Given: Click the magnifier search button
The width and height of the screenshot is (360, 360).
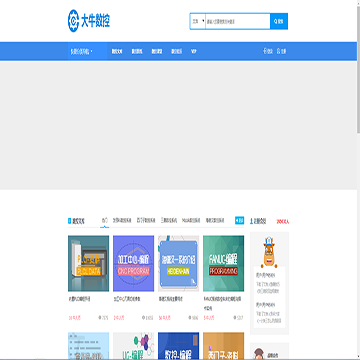Looking at the screenshot, I should click(x=279, y=21).
